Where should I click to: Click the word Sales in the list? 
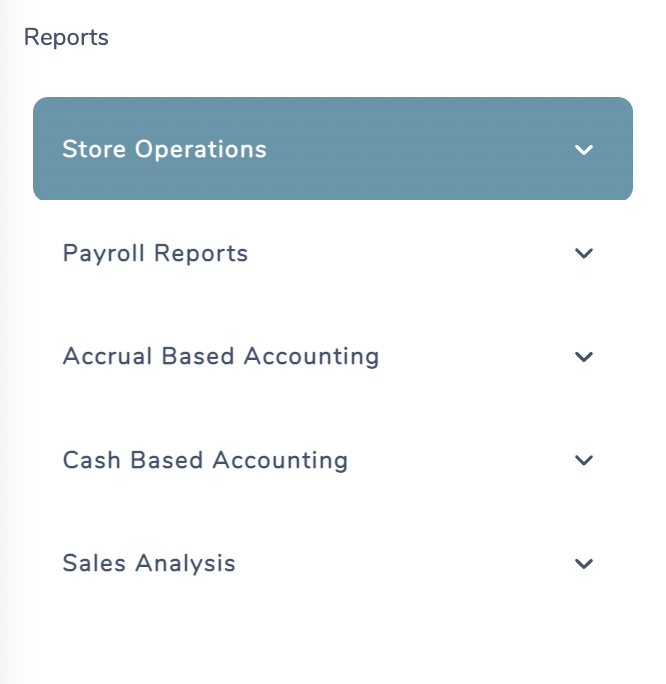(92, 564)
